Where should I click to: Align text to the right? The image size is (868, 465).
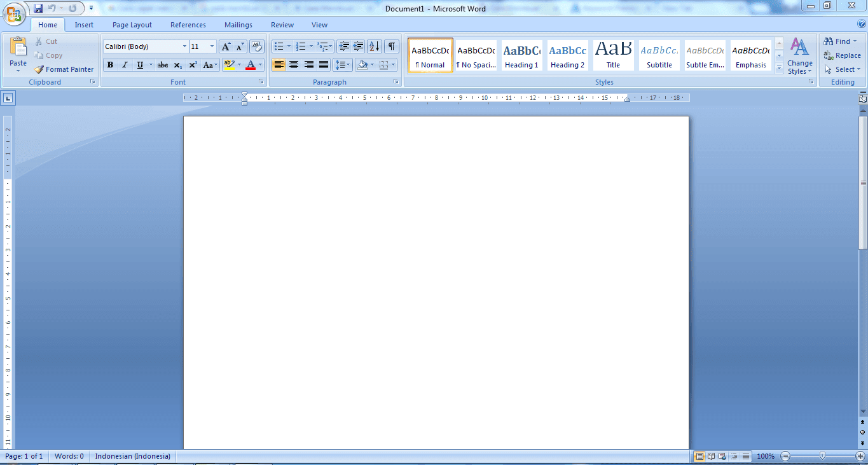click(308, 65)
